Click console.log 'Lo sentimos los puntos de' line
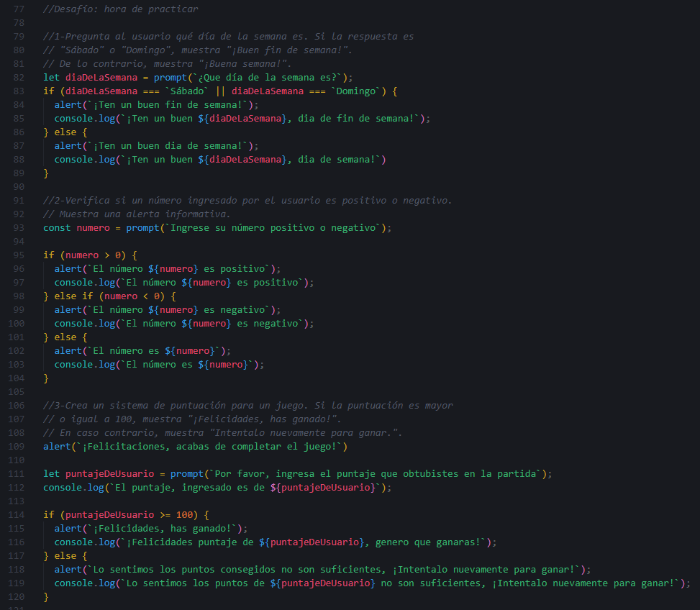Viewport: 700px width, 610px height. coord(373,583)
